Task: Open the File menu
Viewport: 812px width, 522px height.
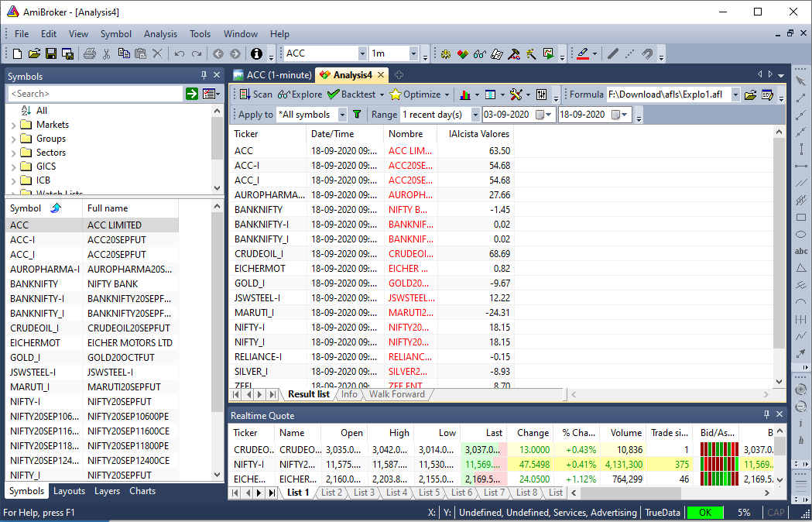Action: pyautogui.click(x=22, y=34)
